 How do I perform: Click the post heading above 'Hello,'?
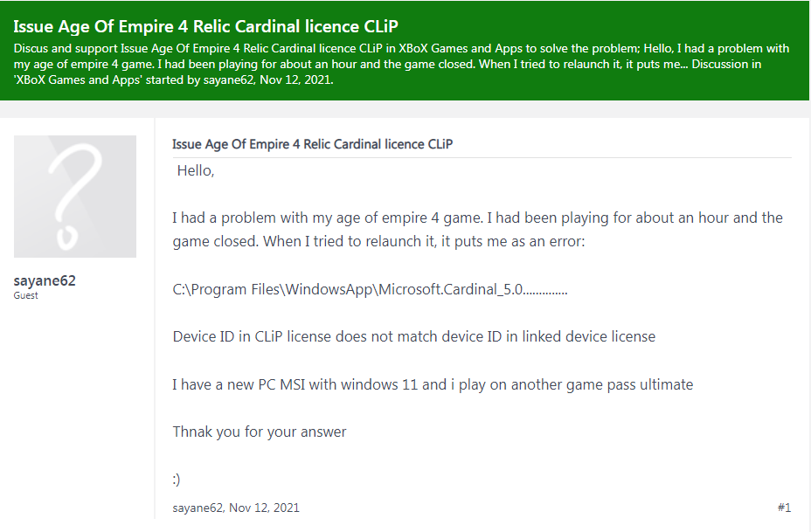(x=312, y=144)
